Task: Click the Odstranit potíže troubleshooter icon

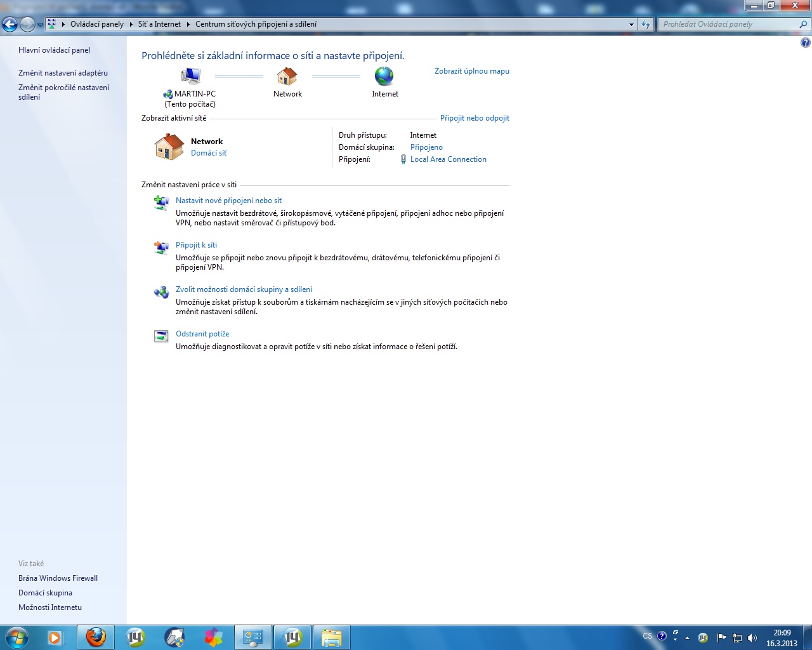Action: pyautogui.click(x=161, y=336)
